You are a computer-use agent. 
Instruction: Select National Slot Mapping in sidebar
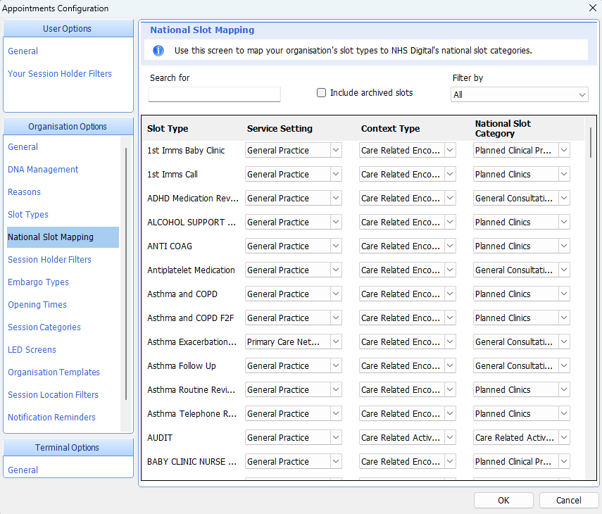(x=63, y=237)
